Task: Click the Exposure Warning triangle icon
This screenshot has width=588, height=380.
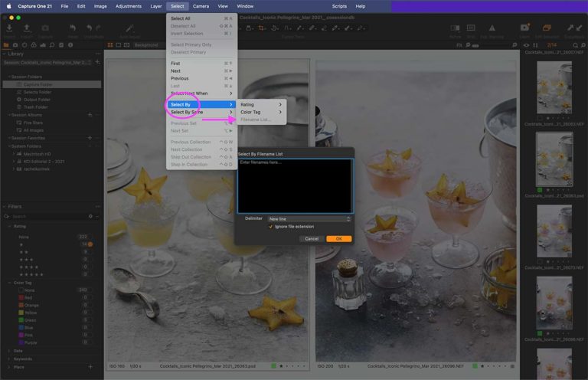Action: pyautogui.click(x=492, y=28)
